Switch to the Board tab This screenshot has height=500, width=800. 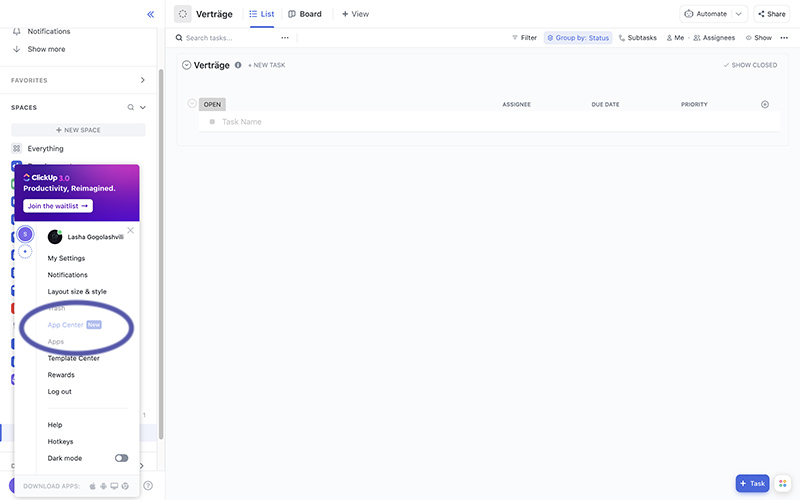click(305, 14)
